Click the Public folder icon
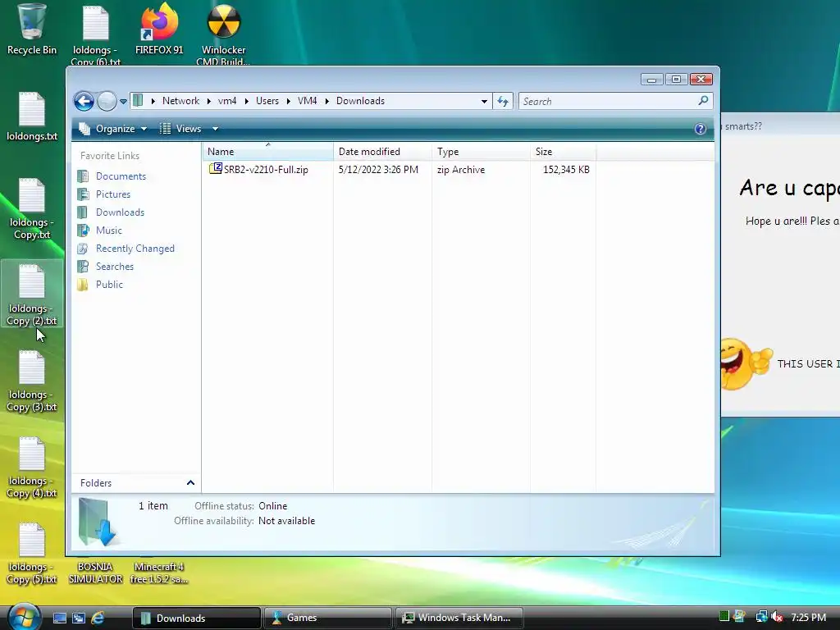This screenshot has width=840, height=630. coord(83,285)
